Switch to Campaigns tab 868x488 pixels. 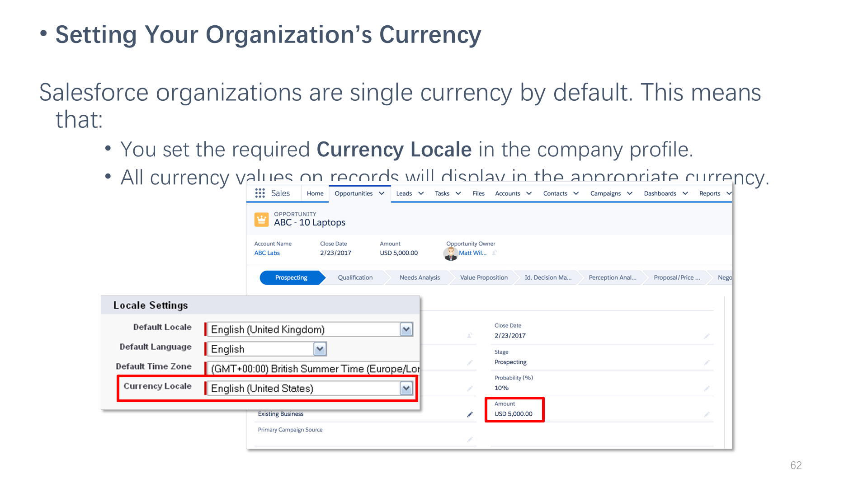tap(605, 193)
